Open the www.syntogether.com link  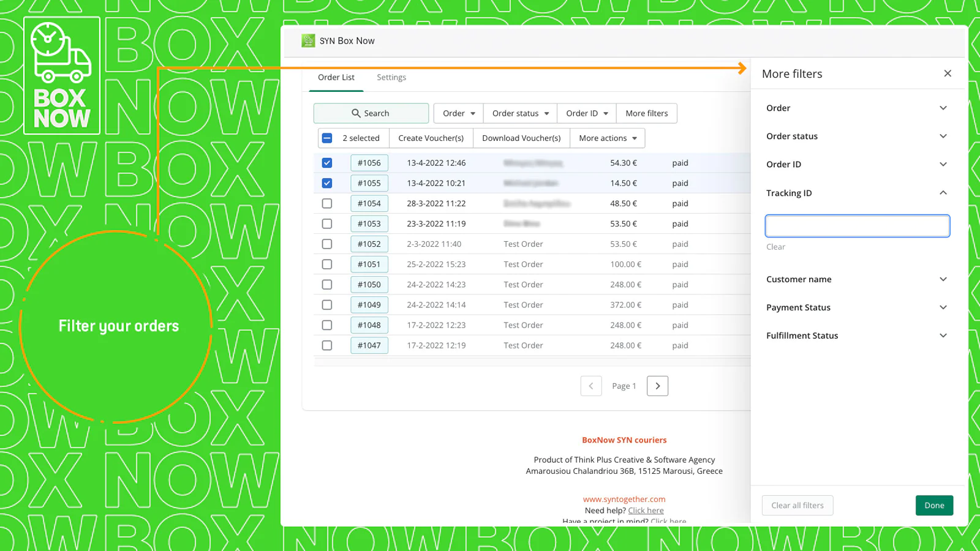point(624,499)
